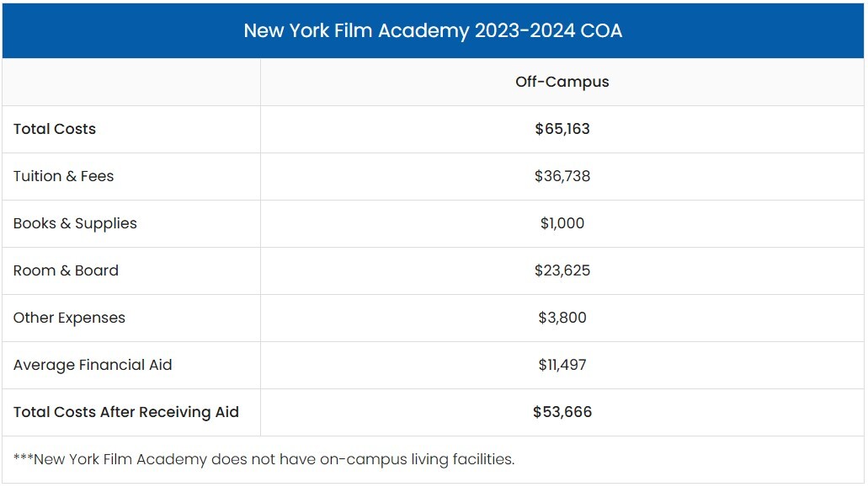Click the Total Costs row label
868x487 pixels.
(55, 129)
